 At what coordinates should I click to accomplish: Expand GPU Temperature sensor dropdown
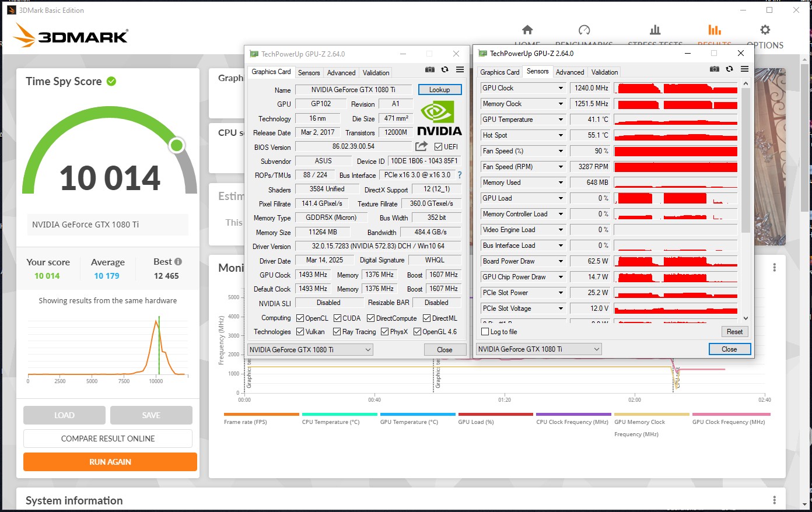561,120
